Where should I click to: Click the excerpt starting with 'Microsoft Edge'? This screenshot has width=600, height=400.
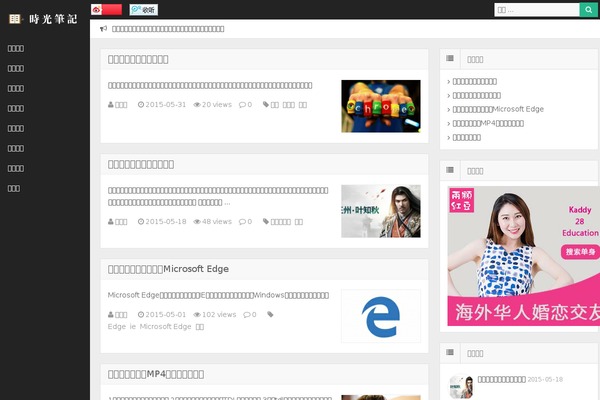tap(218, 295)
